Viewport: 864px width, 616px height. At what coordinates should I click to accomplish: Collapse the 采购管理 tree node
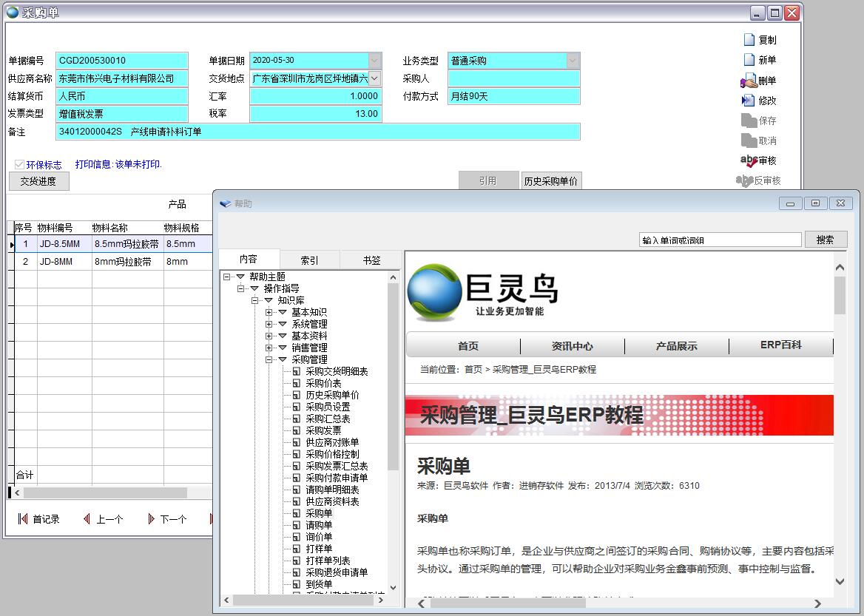(x=269, y=359)
